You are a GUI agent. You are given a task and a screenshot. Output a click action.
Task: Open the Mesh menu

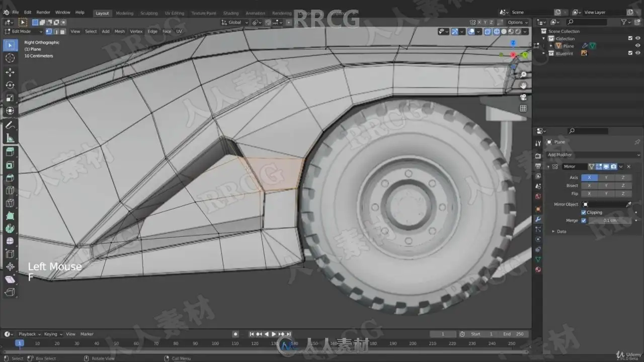[x=120, y=31]
